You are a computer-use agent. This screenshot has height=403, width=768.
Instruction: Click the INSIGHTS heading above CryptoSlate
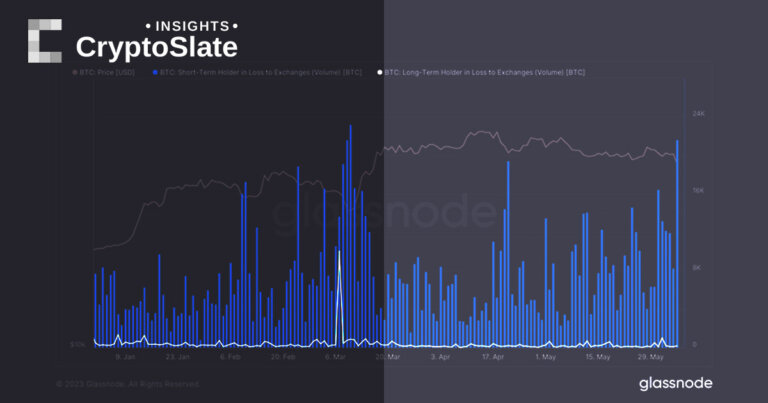point(192,23)
